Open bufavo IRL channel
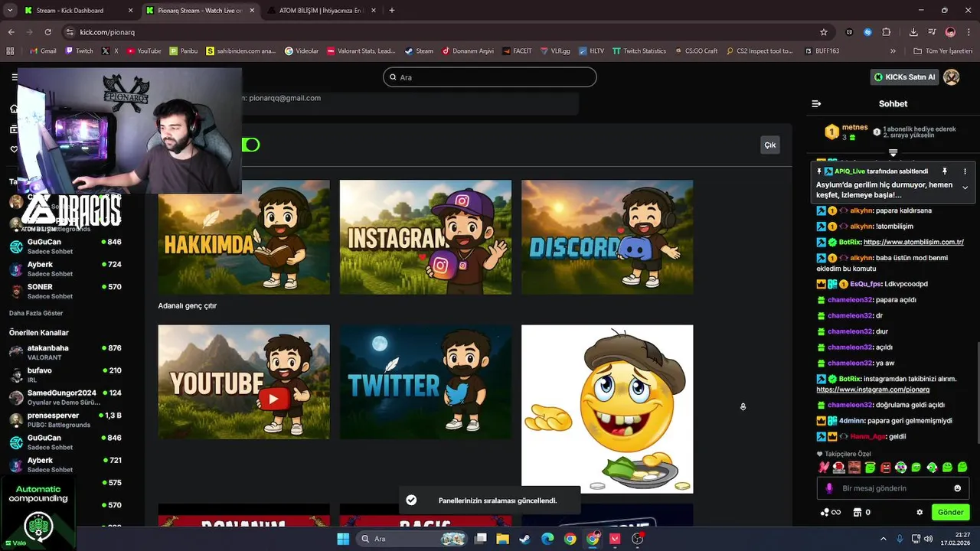Viewport: 980px width, 551px height. (65, 374)
